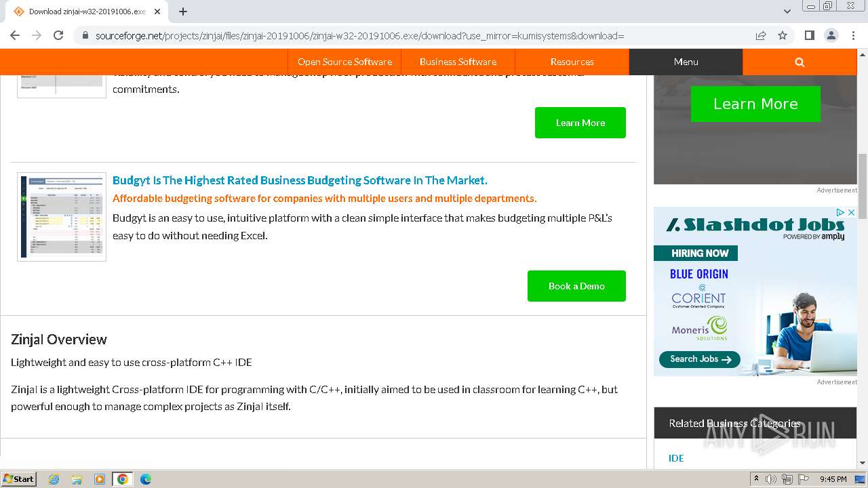
Task: Open File Explorer from taskbar
Action: 77,479
